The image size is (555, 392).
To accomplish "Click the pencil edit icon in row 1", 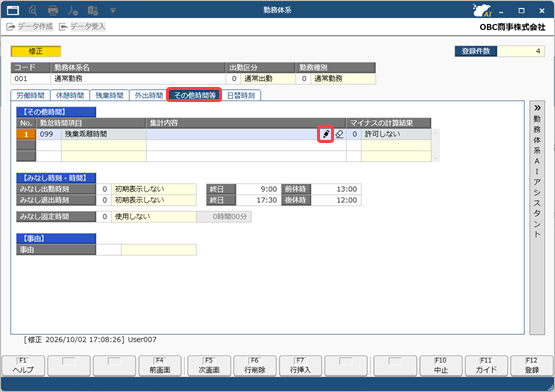I will [x=326, y=134].
